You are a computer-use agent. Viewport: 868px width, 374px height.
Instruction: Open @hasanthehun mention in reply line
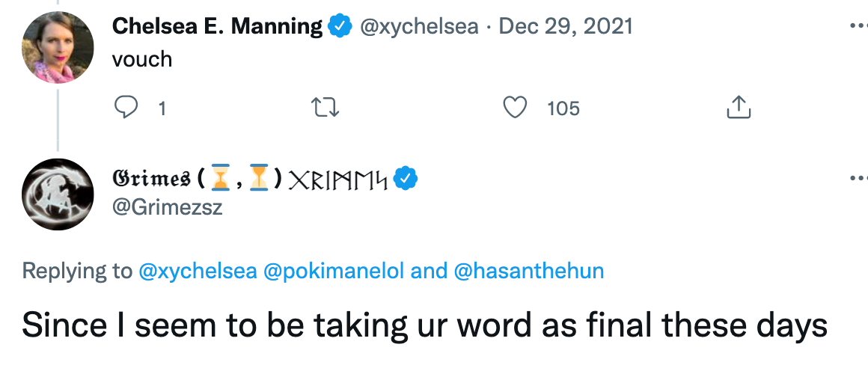[529, 271]
